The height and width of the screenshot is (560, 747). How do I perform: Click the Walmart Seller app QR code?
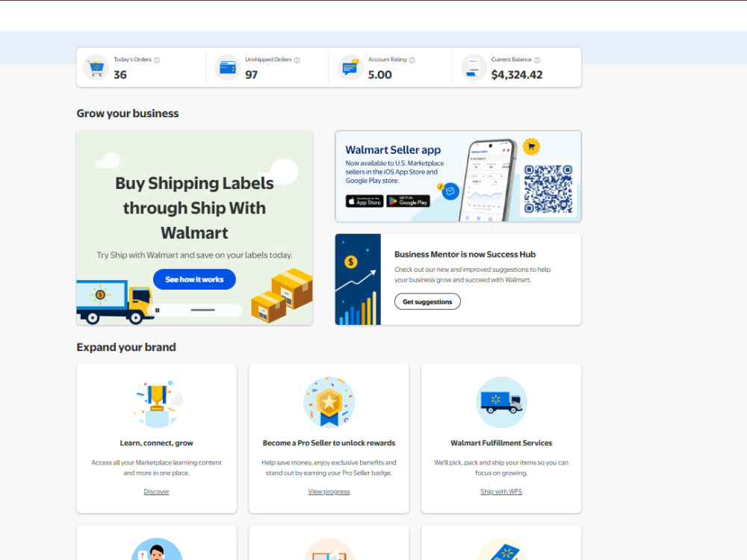tap(548, 189)
